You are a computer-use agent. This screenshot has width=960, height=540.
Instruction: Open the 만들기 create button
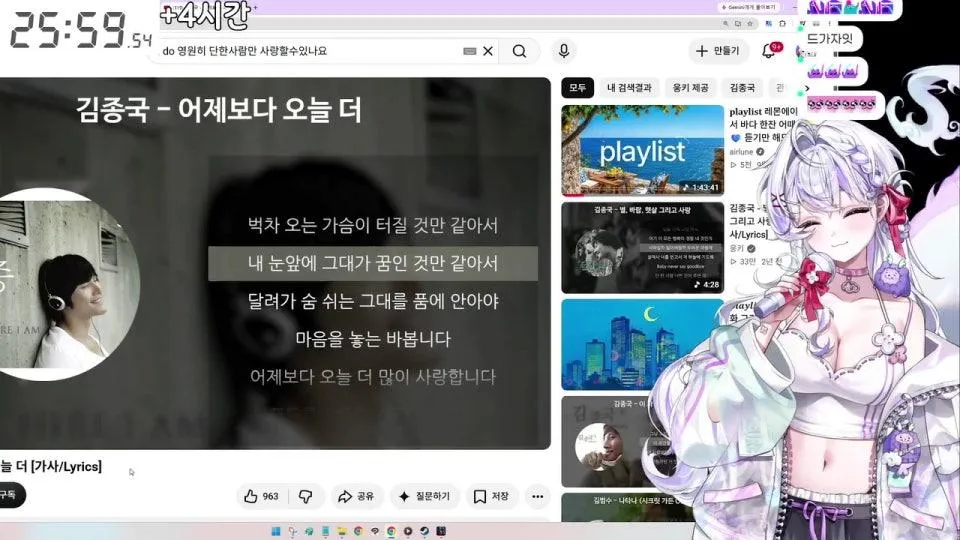718,51
